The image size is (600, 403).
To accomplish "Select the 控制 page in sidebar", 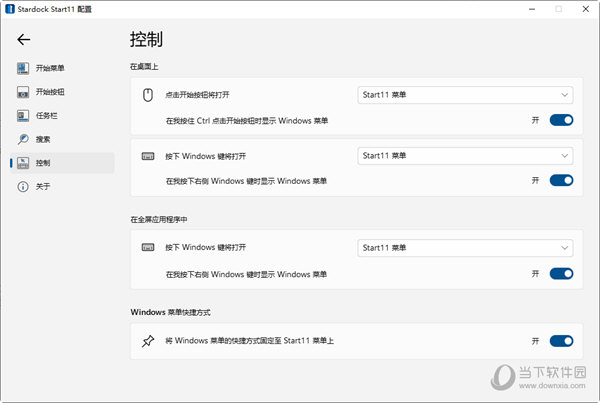I will 62,163.
